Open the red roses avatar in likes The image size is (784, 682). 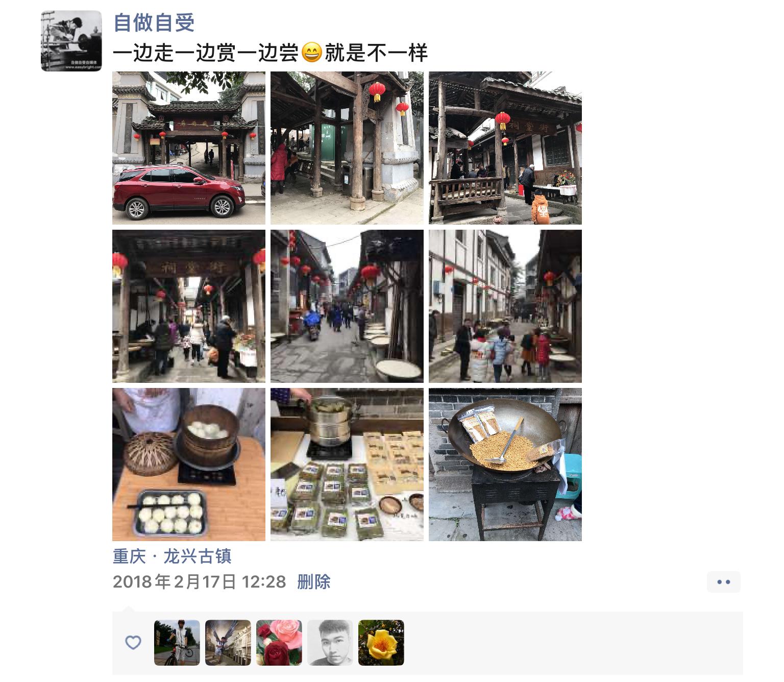[279, 643]
